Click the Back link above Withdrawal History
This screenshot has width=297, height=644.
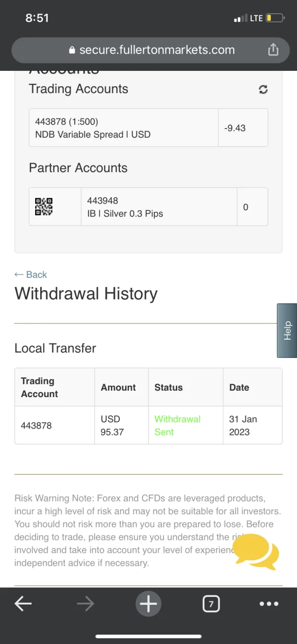(x=31, y=275)
